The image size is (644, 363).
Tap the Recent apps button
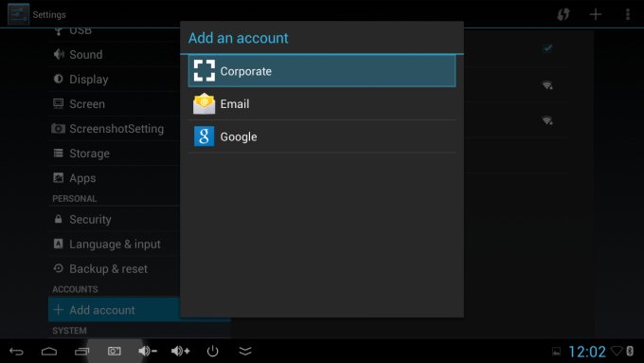(x=81, y=351)
